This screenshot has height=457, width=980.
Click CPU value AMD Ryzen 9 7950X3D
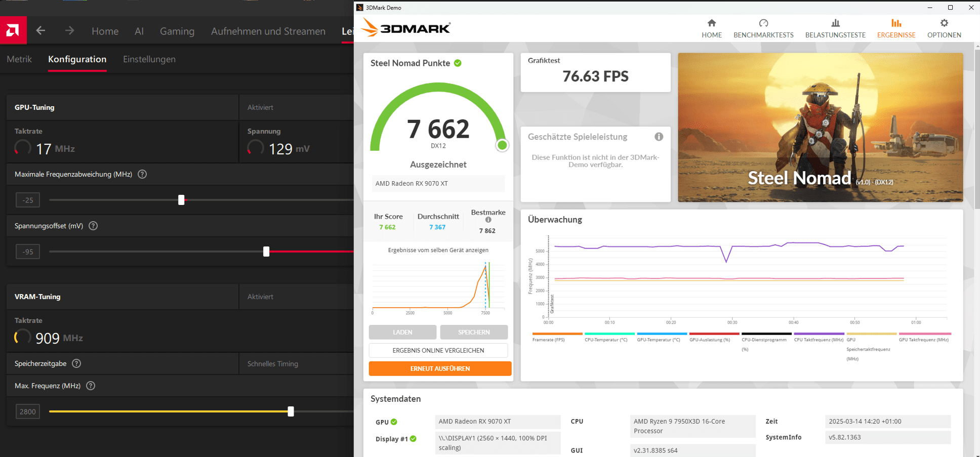692,426
